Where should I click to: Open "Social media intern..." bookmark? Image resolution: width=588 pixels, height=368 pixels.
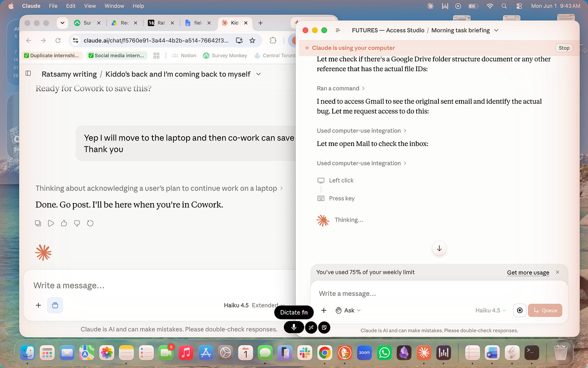click(116, 56)
